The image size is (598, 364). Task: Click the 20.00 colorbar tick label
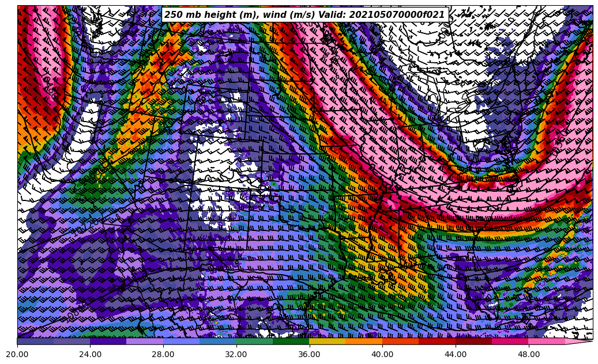[x=17, y=354]
